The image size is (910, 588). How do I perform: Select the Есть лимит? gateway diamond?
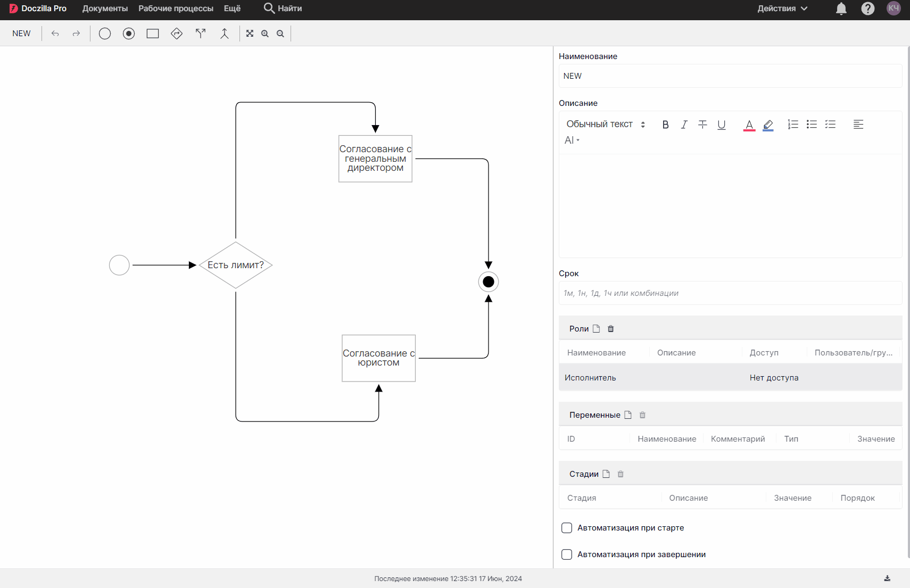tap(236, 265)
